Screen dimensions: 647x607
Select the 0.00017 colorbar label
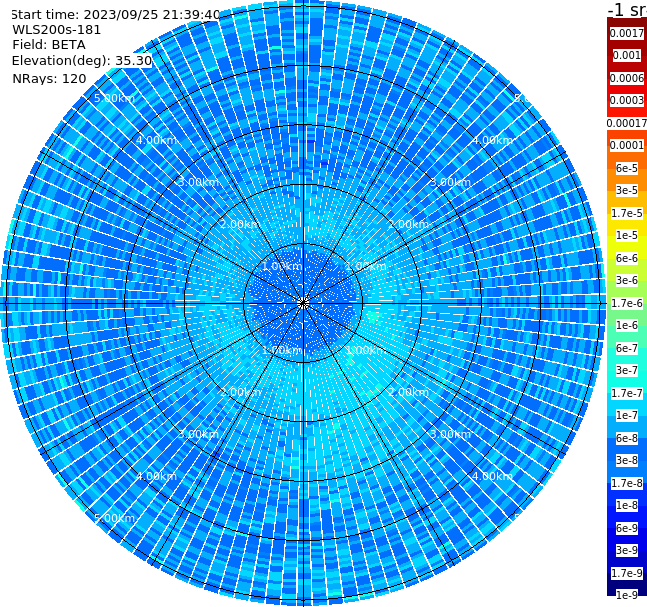[627, 123]
